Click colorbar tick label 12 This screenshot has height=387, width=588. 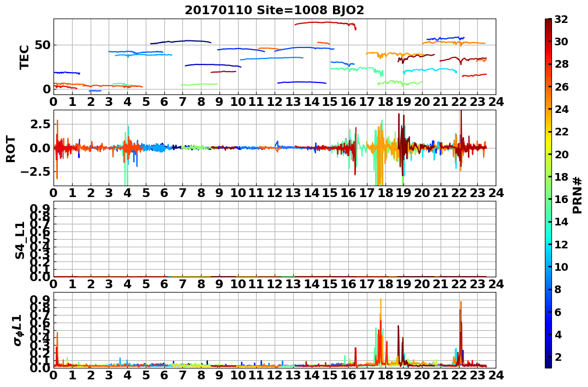pyautogui.click(x=561, y=244)
